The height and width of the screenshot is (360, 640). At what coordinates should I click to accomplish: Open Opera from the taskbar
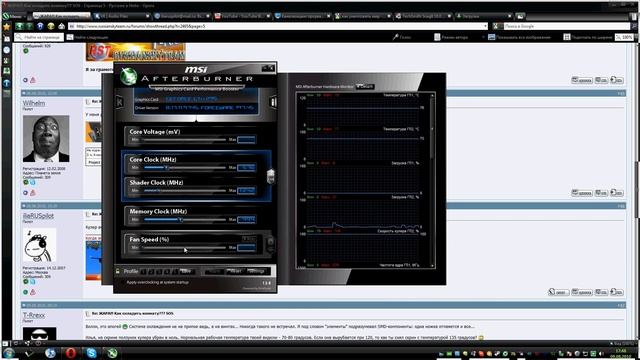[71, 353]
